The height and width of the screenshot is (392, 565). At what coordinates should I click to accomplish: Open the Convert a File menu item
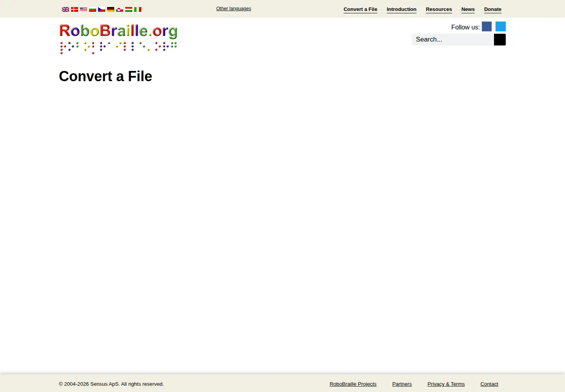(360, 9)
